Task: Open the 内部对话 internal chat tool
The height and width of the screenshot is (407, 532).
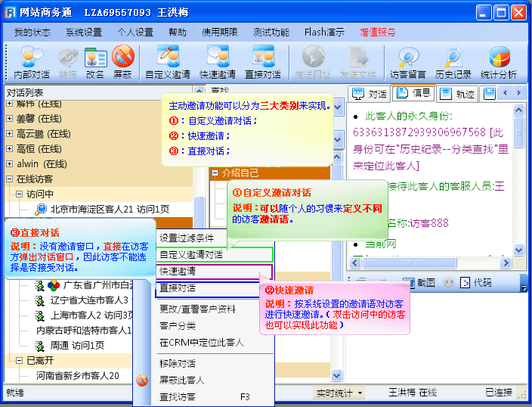Action: (32, 62)
